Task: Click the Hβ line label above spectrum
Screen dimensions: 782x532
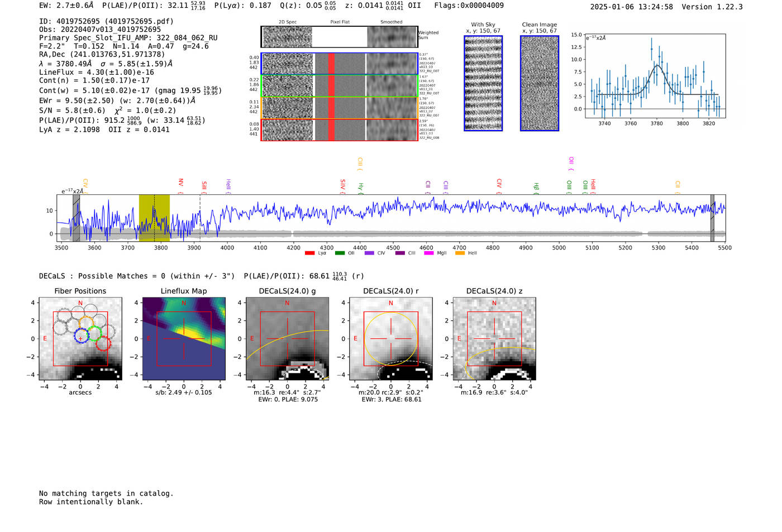Action: 536,187
